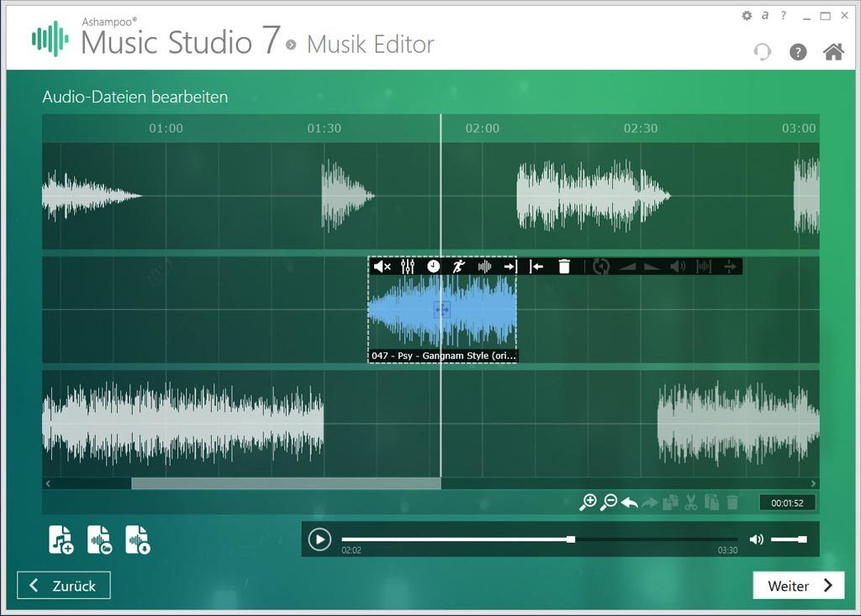The image size is (861, 616).
Task: Open a project with the folder file icon
Action: coord(99,540)
